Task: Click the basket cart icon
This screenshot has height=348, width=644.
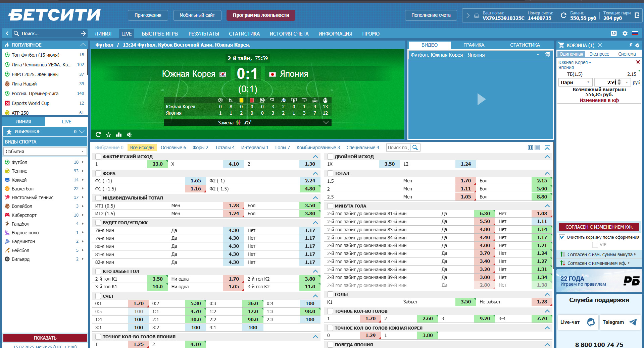Action: click(561, 45)
